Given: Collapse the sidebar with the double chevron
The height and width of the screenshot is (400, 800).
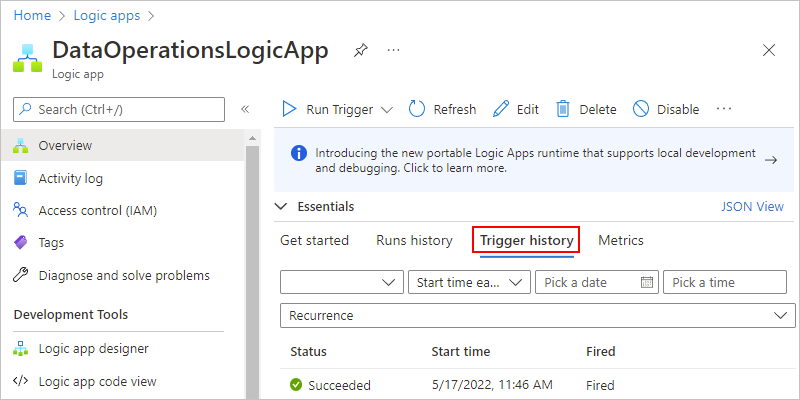Looking at the screenshot, I should click(245, 109).
